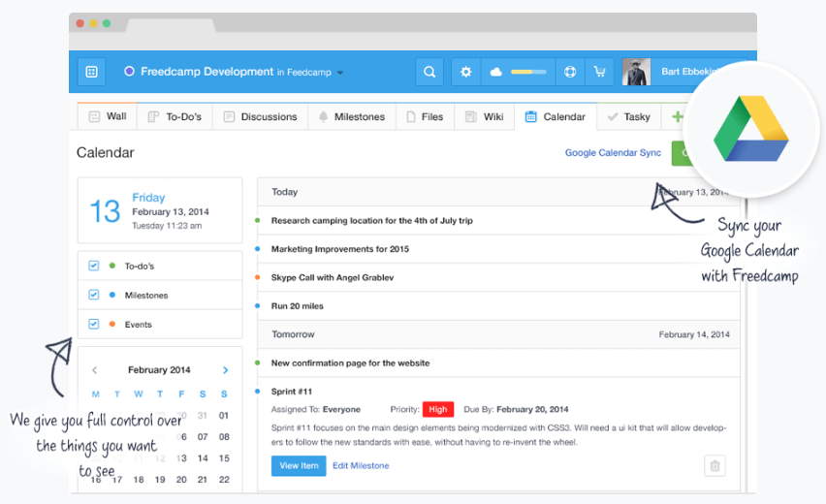This screenshot has width=826, height=504.
Task: Select date 15 in mini calendar
Action: tap(224, 458)
